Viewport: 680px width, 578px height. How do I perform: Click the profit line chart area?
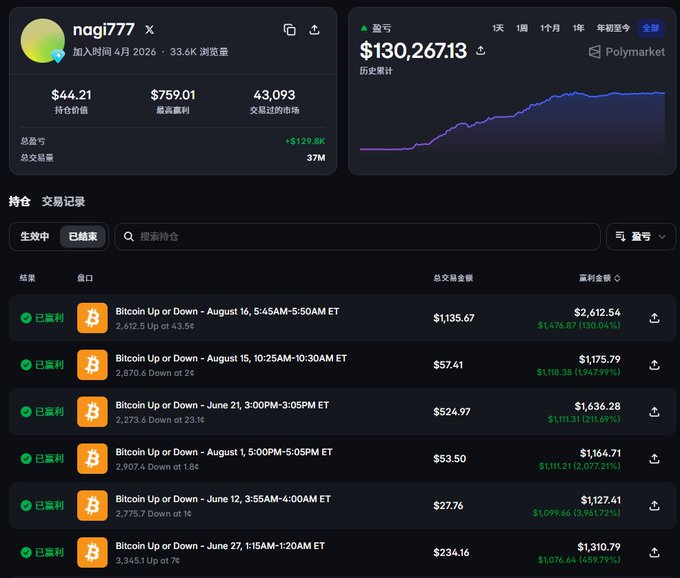[512, 124]
